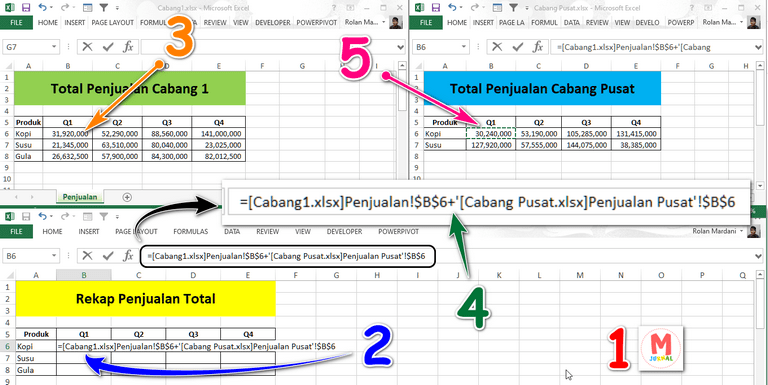Expand Name Box dropdown in Cabang Pusat window
The image size is (768, 385).
coord(464,47)
